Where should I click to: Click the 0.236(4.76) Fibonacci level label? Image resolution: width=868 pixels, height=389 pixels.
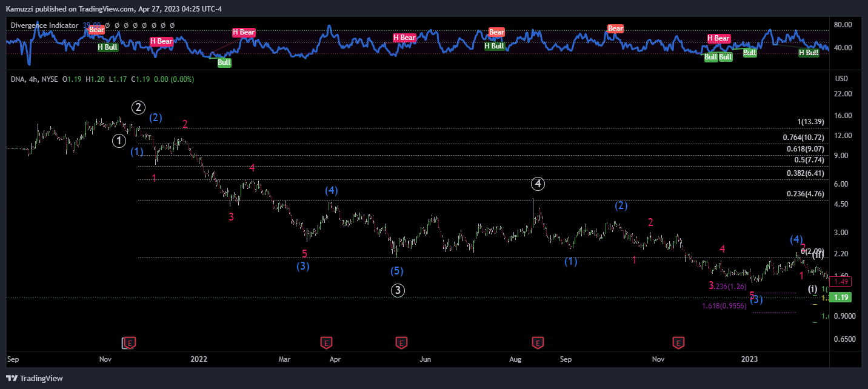point(806,194)
